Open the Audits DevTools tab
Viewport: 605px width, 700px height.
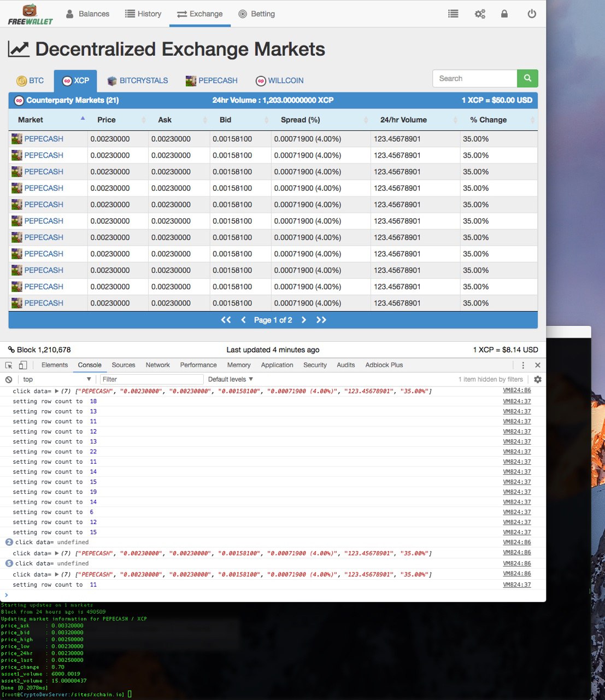tap(346, 365)
